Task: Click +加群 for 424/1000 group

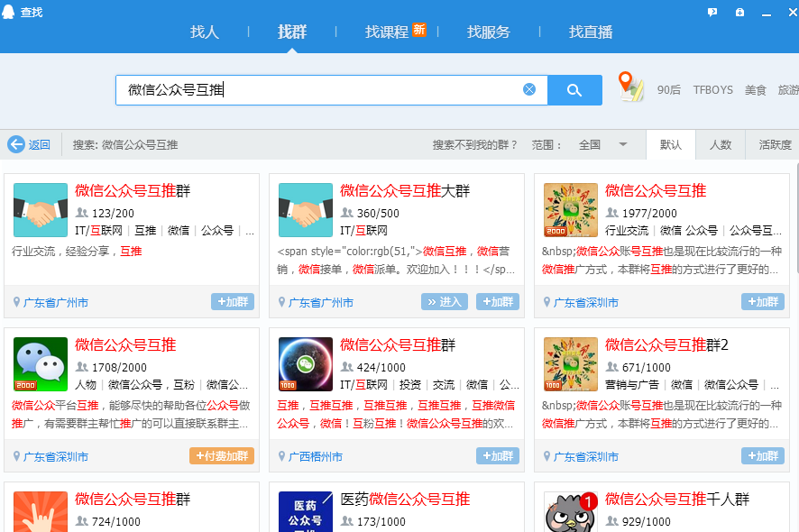Action: coord(497,455)
